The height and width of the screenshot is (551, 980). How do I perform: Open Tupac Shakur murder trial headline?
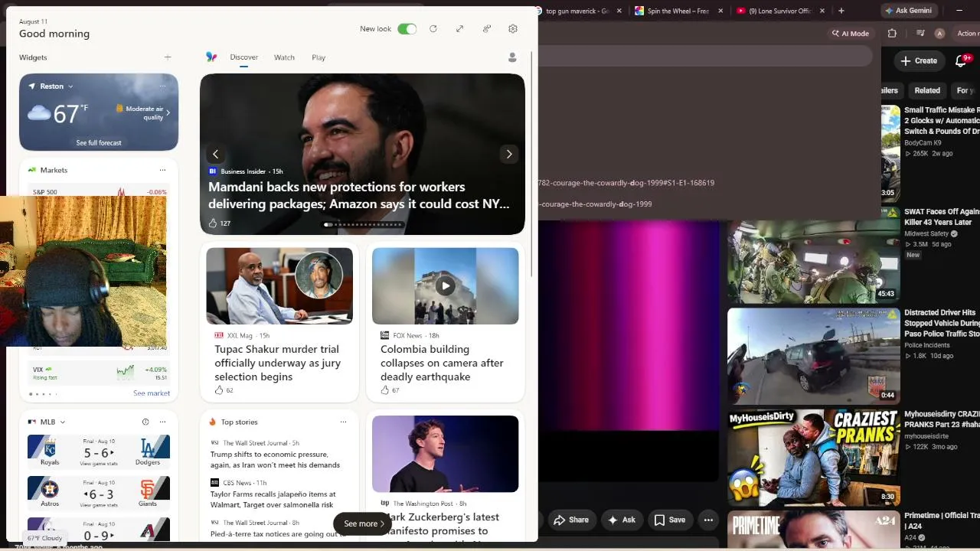(277, 363)
